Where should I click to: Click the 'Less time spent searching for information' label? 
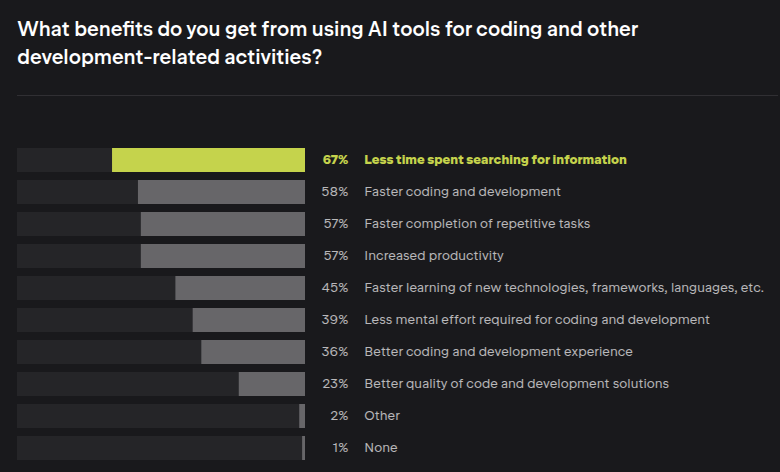click(495, 160)
